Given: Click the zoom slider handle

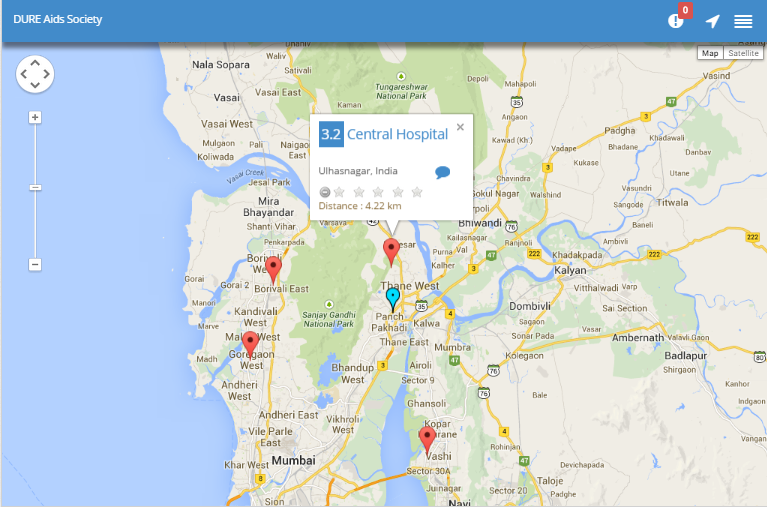Looking at the screenshot, I should 35,187.
